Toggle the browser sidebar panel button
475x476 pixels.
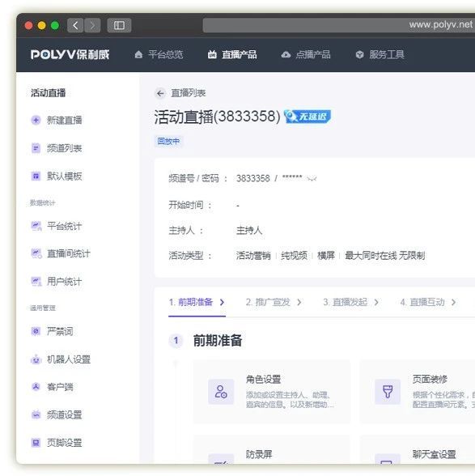coord(119,25)
